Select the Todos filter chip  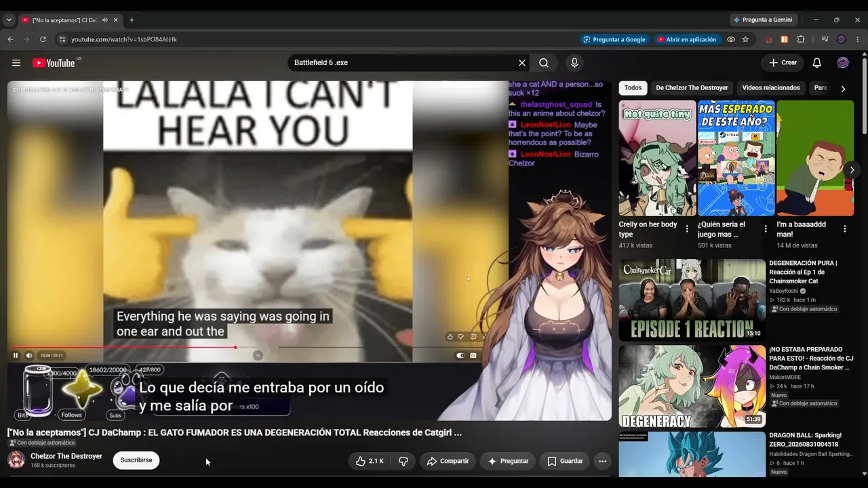coord(633,88)
